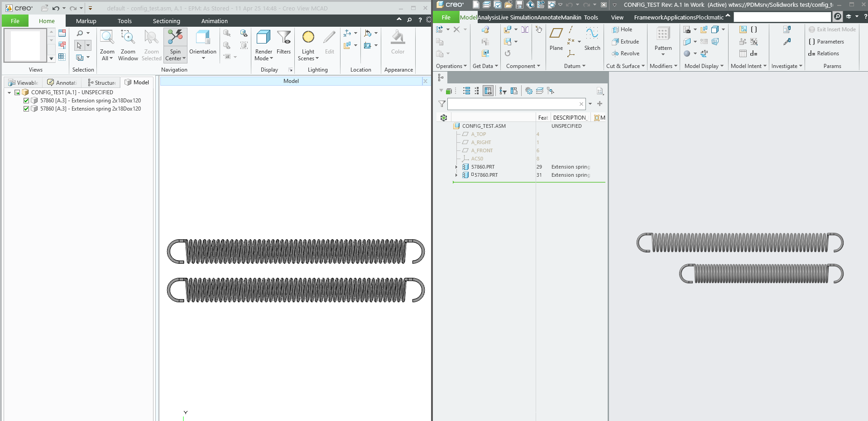Select CONFIG_TEST.ASM in the model tree
Image resolution: width=868 pixels, height=421 pixels.
pyautogui.click(x=484, y=126)
